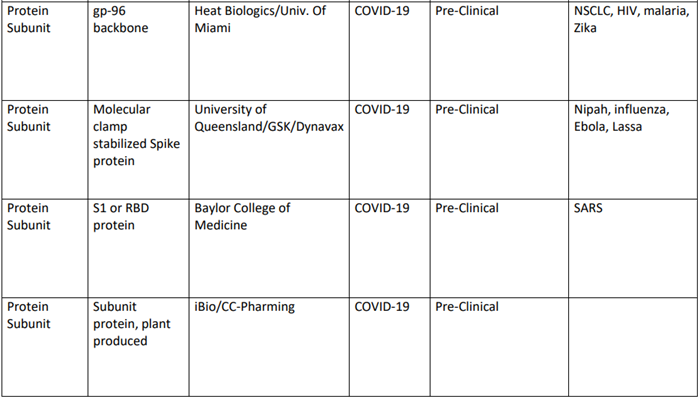Click 'University of Queensland/GSK/Dynavax' text
The height and width of the screenshot is (399, 700).
coord(269,118)
